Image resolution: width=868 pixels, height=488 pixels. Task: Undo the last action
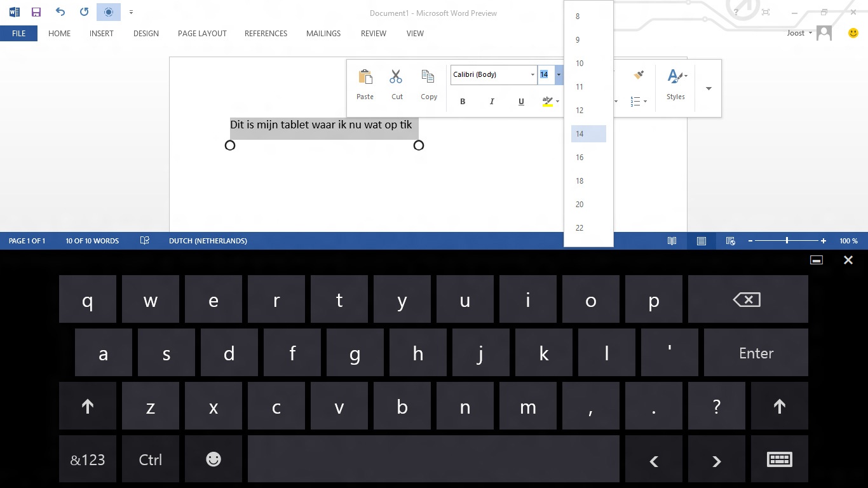[x=60, y=12]
